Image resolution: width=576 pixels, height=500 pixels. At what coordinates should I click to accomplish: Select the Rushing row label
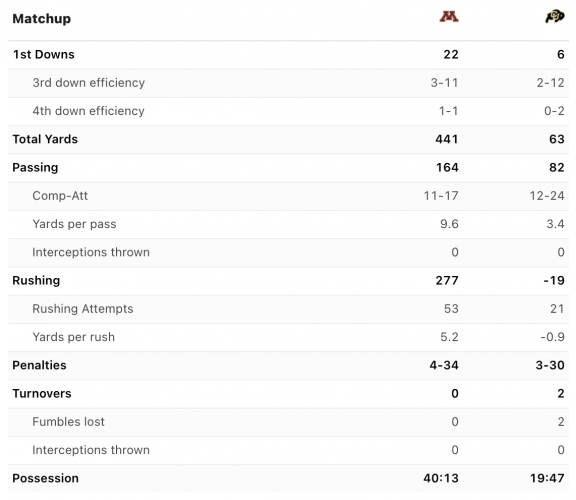[x=36, y=281]
